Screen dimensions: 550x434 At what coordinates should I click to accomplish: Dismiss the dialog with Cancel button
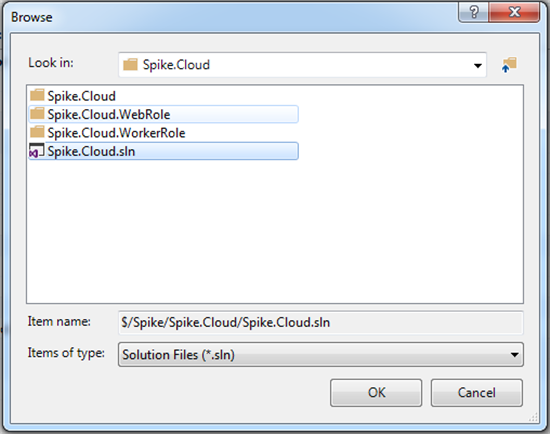point(477,393)
